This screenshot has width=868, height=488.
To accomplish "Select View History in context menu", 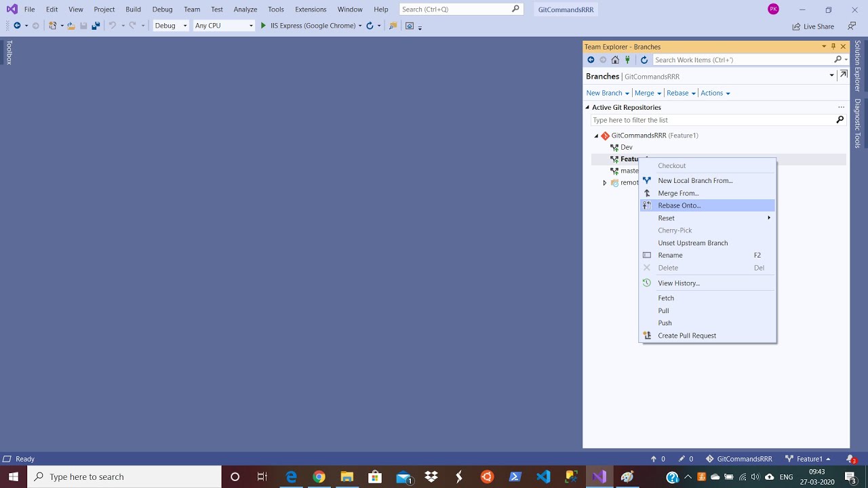I will [707, 283].
